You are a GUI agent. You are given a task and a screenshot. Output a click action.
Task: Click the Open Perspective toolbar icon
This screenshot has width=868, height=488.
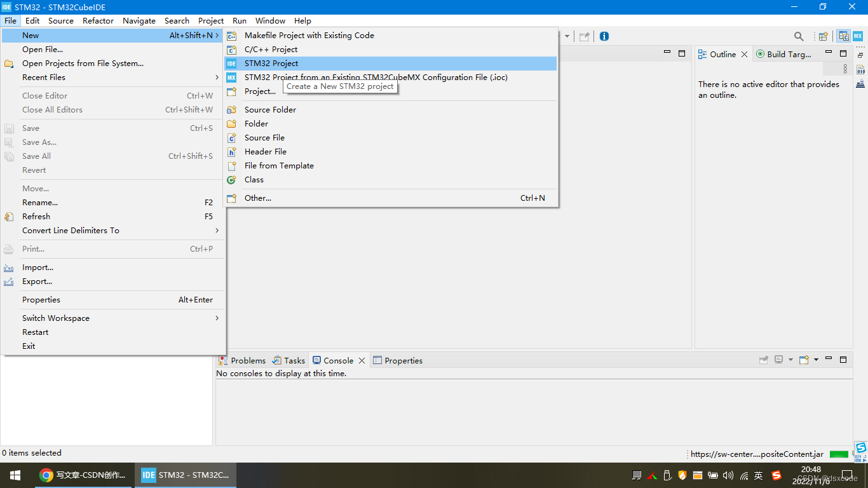pyautogui.click(x=823, y=36)
